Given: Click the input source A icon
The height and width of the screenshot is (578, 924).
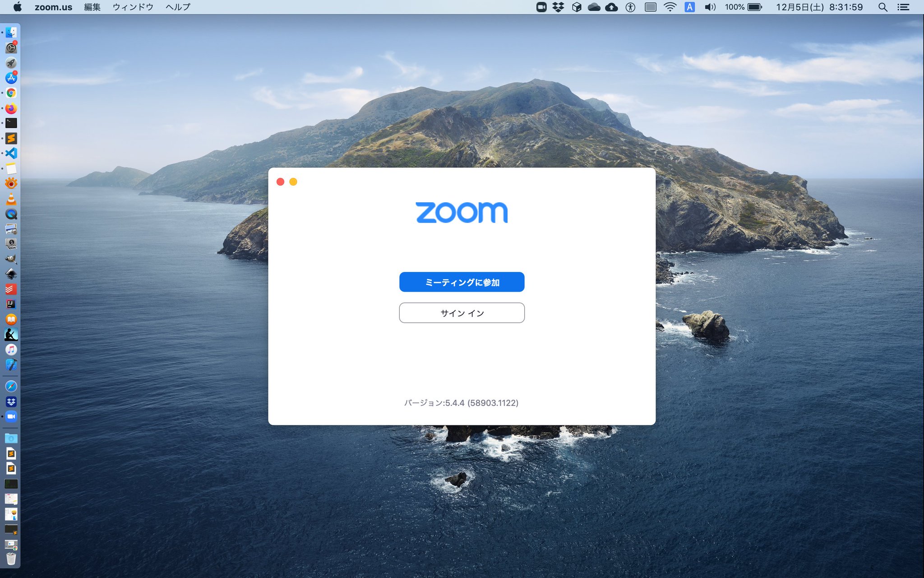Looking at the screenshot, I should pyautogui.click(x=689, y=7).
